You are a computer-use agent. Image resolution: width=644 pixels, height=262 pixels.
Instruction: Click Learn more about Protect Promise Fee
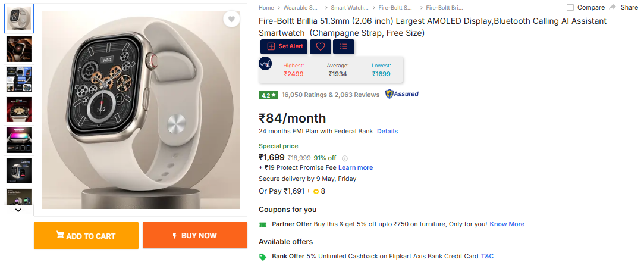click(356, 168)
